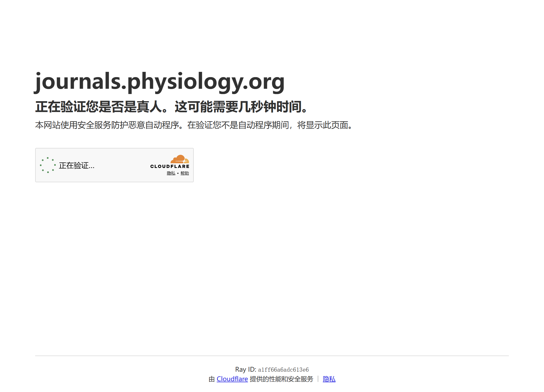The height and width of the screenshot is (392, 544).
Task: Open the 帮助 link inside the widget
Action: [185, 173]
